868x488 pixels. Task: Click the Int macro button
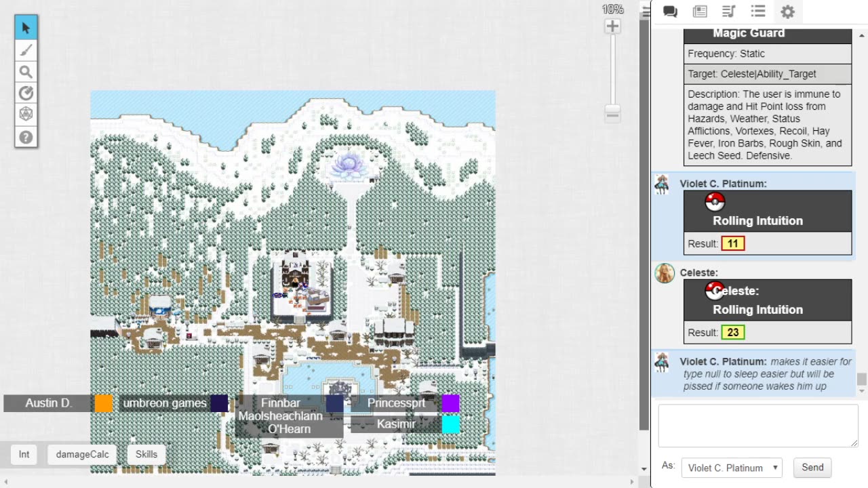coord(24,455)
